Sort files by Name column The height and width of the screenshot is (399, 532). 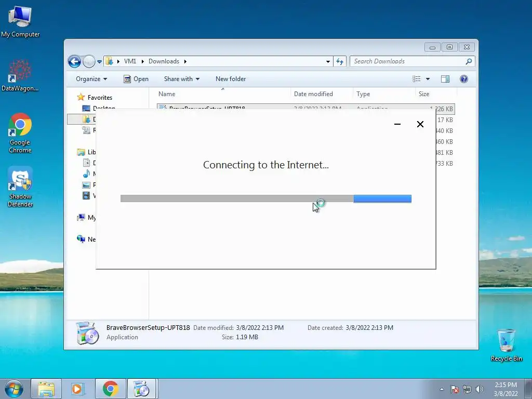tap(222, 94)
